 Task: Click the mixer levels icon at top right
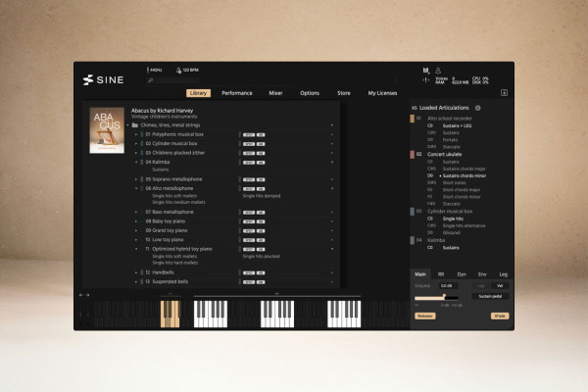pyautogui.click(x=425, y=70)
